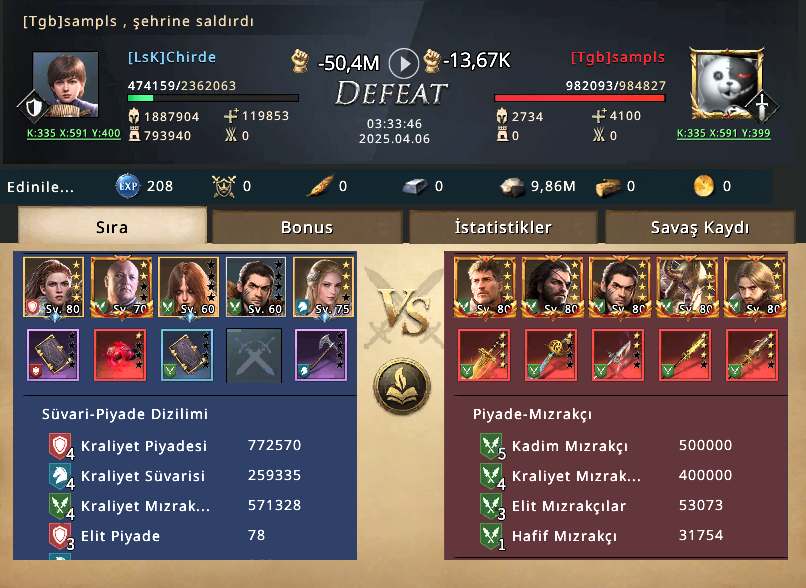Click the stone resource 9,86M icon
806x588 pixels.
(x=512, y=187)
